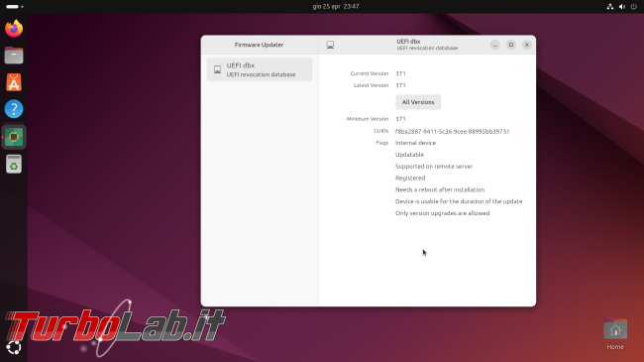Open the Help dock icon
The height and width of the screenshot is (362, 644).
coord(14,109)
